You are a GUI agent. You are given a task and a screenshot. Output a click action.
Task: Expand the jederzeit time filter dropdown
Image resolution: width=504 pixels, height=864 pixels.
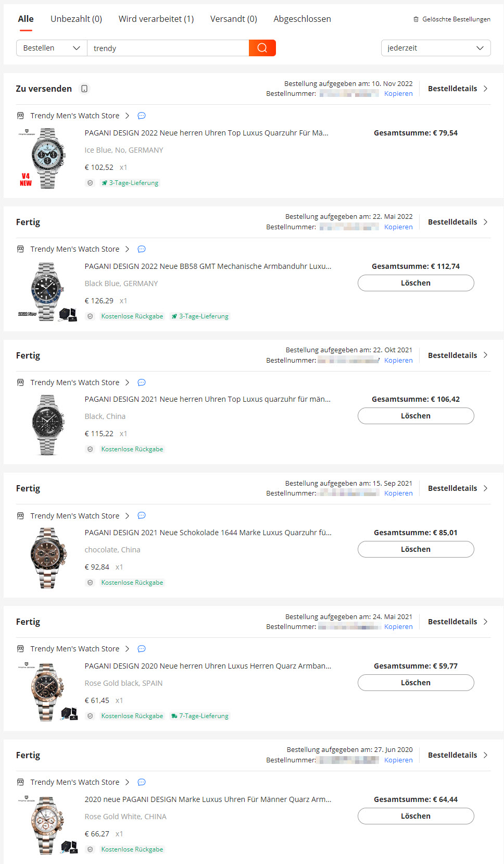436,48
